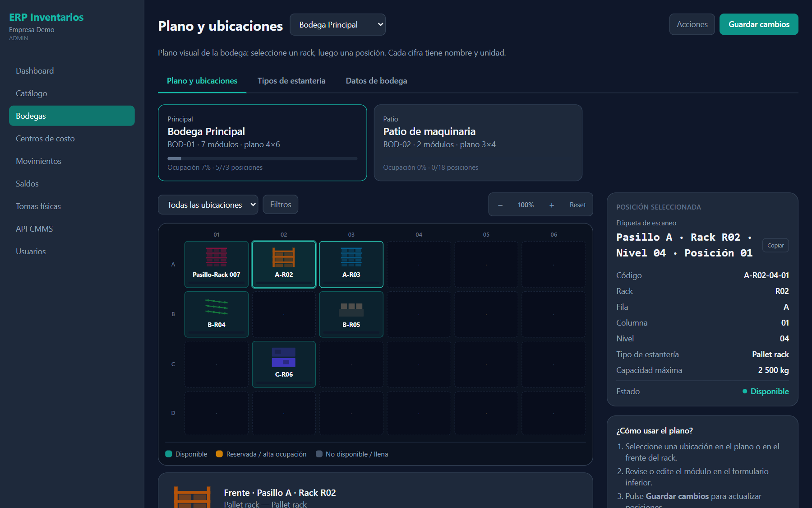Open Saldos in the sidebar

(72, 184)
